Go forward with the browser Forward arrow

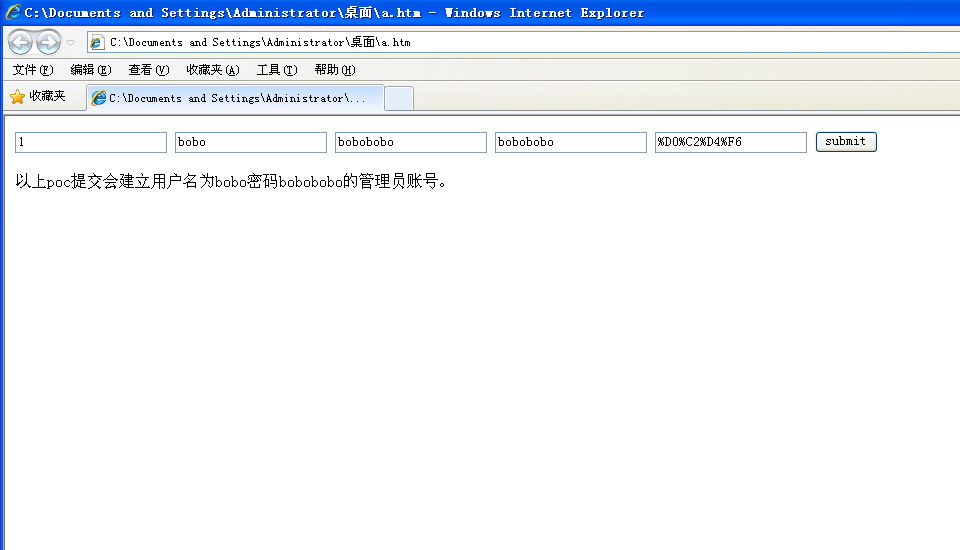point(48,42)
